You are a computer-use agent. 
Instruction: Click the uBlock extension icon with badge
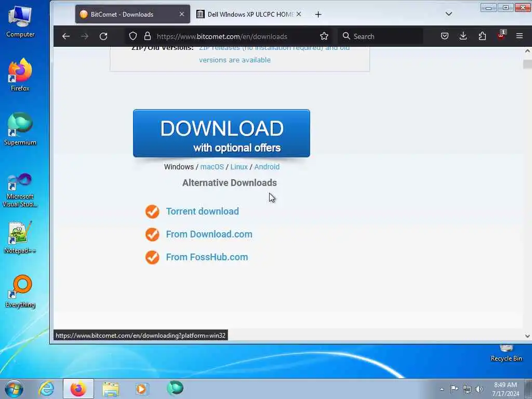coord(501,35)
